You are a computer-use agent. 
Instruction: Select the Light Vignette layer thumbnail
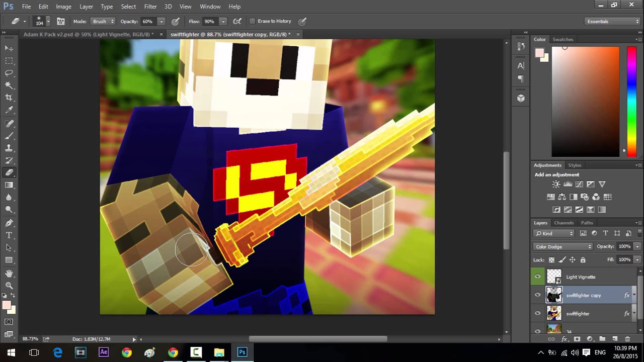(554, 277)
